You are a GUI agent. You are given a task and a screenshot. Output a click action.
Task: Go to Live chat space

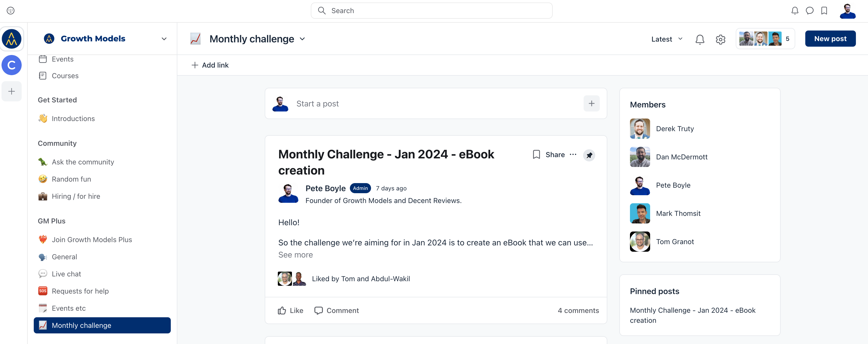66,274
